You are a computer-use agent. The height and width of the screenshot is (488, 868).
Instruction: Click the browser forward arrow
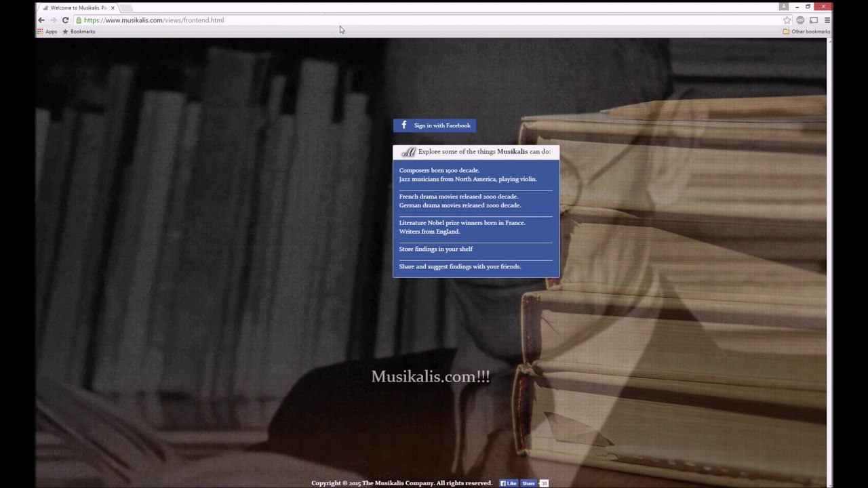tap(53, 20)
